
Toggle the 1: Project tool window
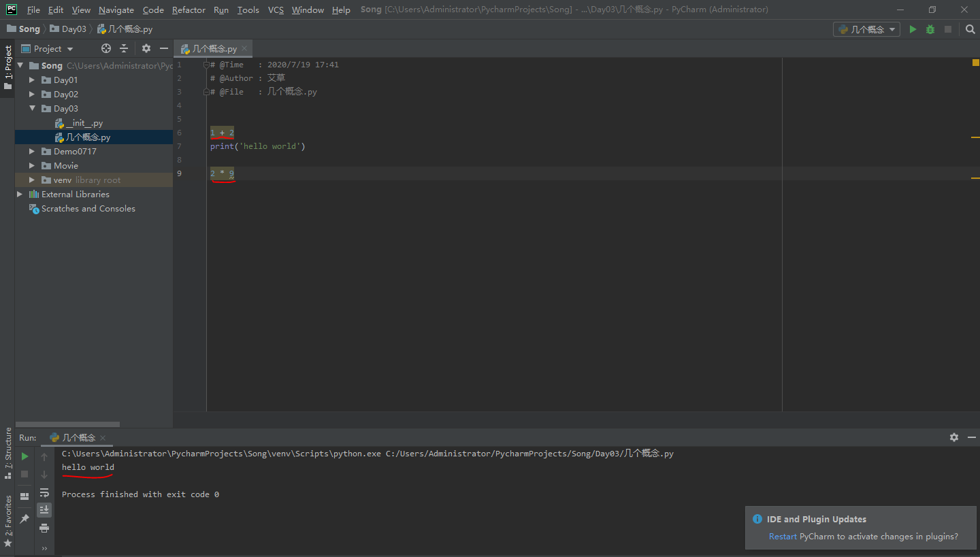point(7,68)
